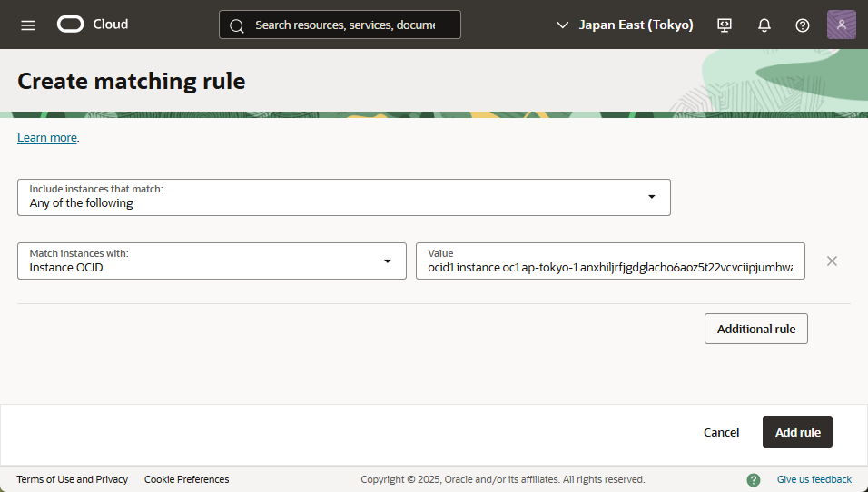Image resolution: width=868 pixels, height=492 pixels.
Task: Click the search resources input field
Action: click(345, 25)
